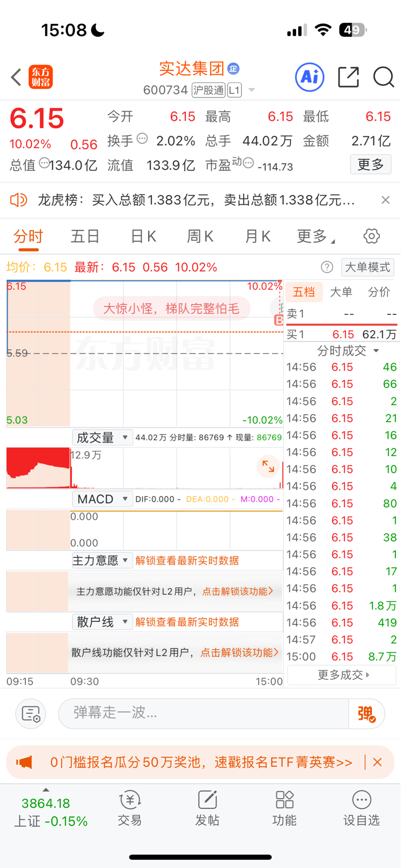Open dropdown arrow next to L1
The width and height of the screenshot is (401, 868).
(x=252, y=90)
